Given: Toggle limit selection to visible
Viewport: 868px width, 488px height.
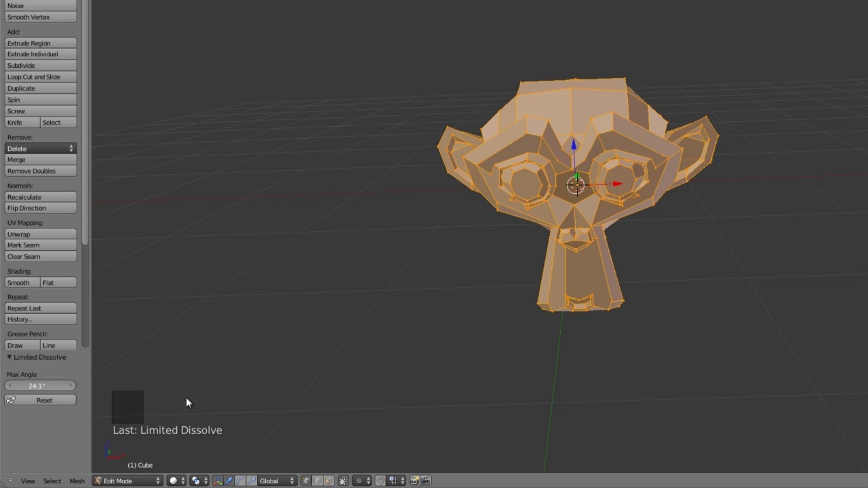Looking at the screenshot, I should click(342, 481).
